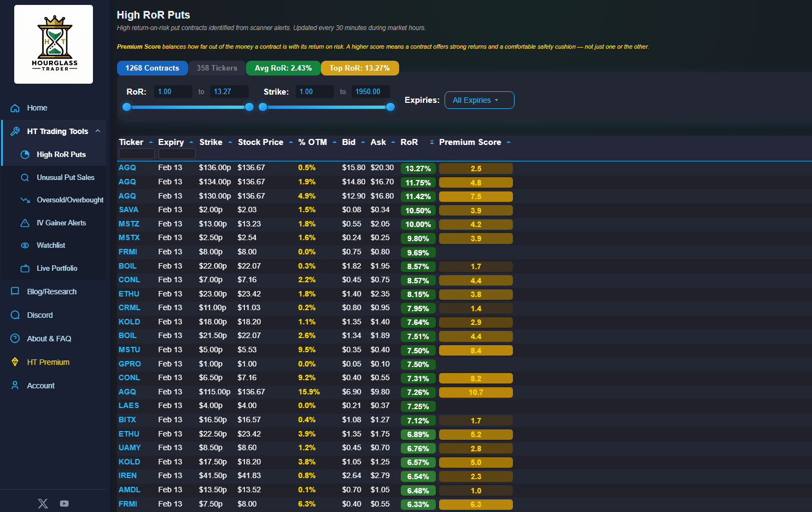Click the Unusual Put Sales magnifier icon
812x512 pixels.
pyautogui.click(x=25, y=178)
